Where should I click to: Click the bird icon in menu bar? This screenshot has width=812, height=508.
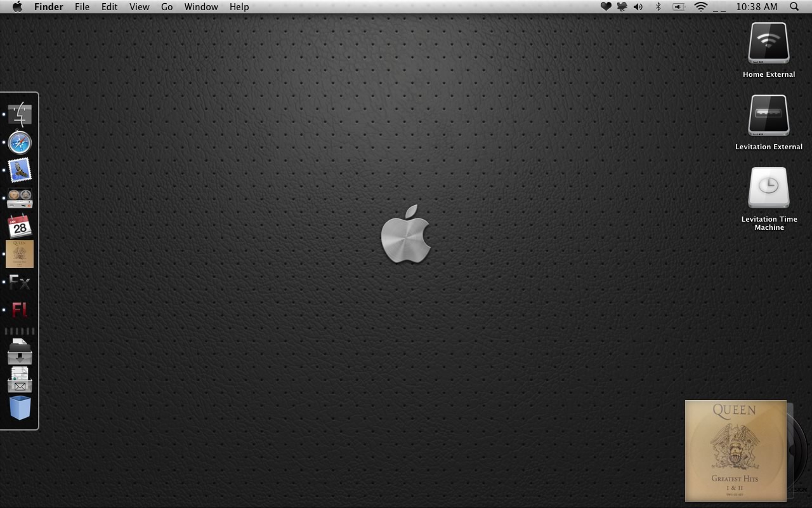(x=622, y=6)
